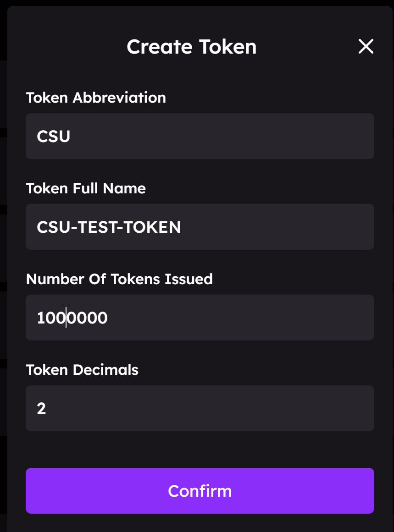Click the "Confirm" text on the purple button

[200, 491]
